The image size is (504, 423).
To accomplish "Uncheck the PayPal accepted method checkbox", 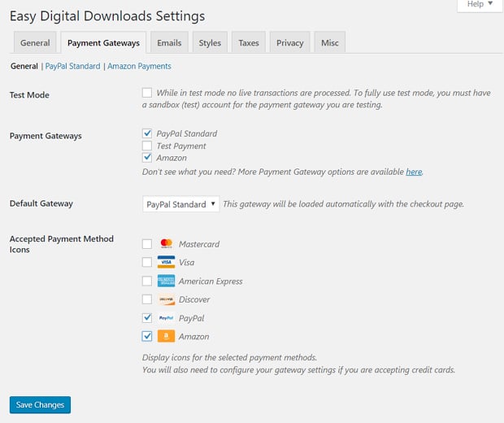I will click(147, 318).
